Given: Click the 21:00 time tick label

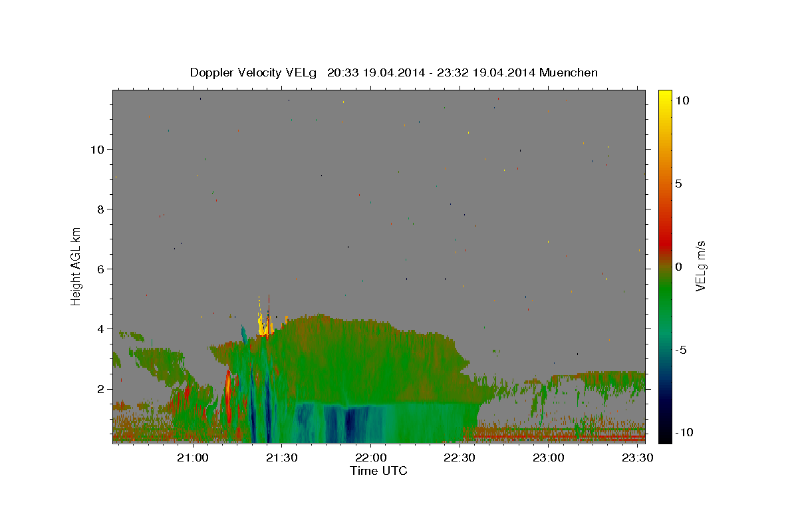Looking at the screenshot, I should [192, 458].
